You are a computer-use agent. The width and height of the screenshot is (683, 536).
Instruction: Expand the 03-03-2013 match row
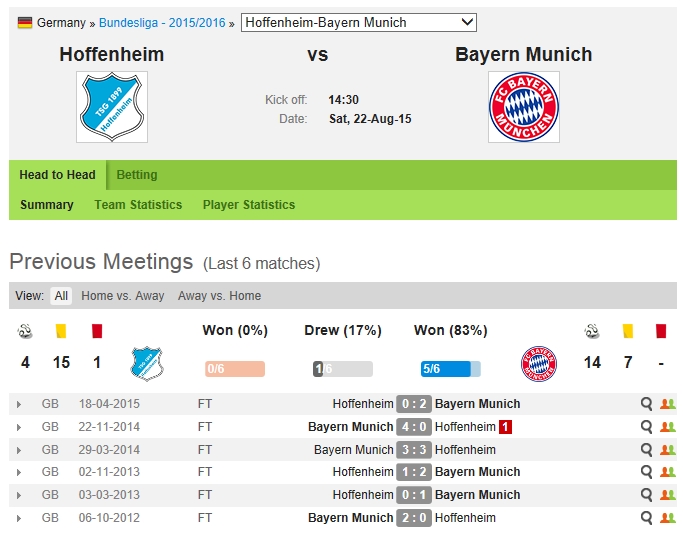pyautogui.click(x=18, y=495)
